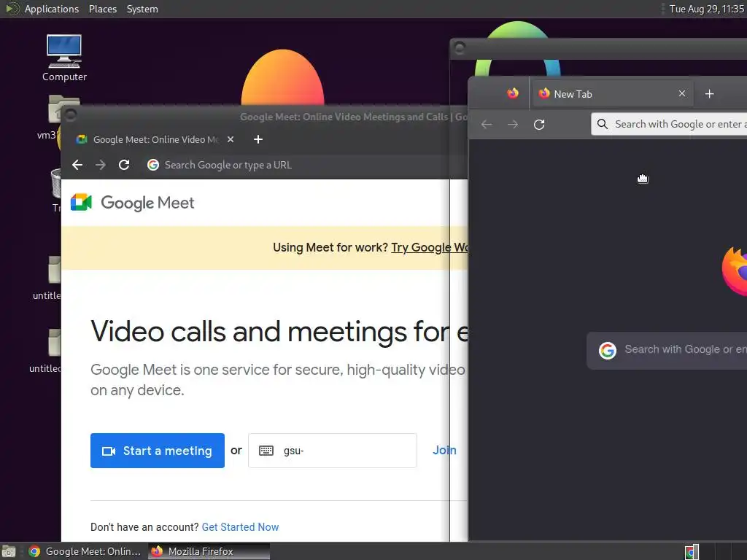Click the Google Meet logo on the page
This screenshot has height=560, width=747.
133,203
